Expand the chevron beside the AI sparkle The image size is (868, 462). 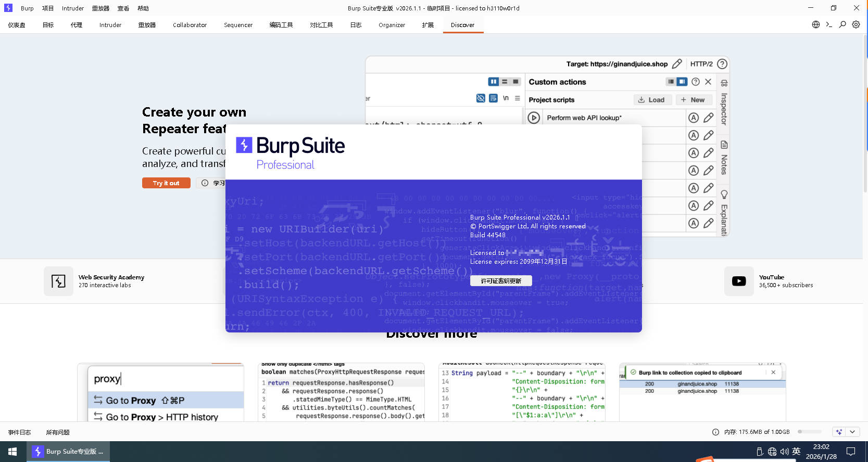852,432
